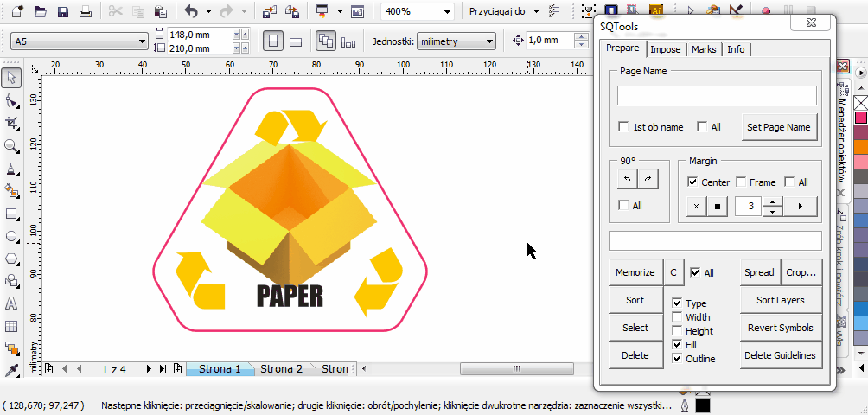This screenshot has height=415, width=868.
Task: Uncheck the Fill checkbox
Action: 677,345
